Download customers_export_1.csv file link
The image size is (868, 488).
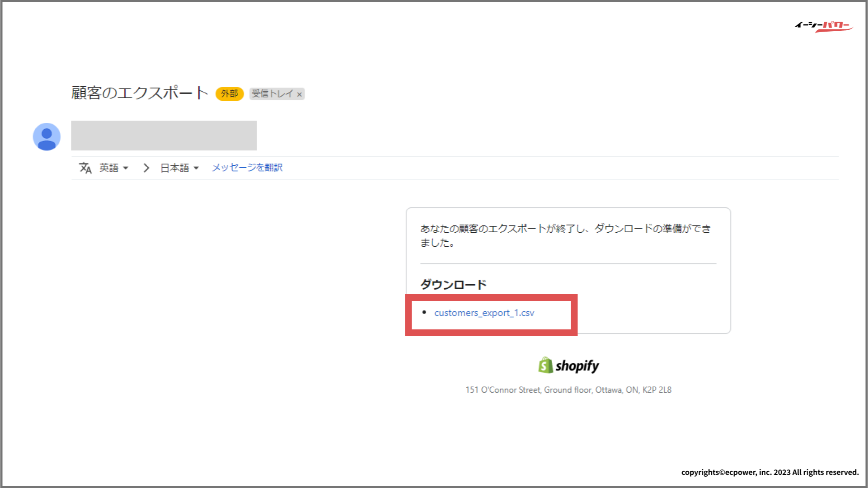point(484,313)
